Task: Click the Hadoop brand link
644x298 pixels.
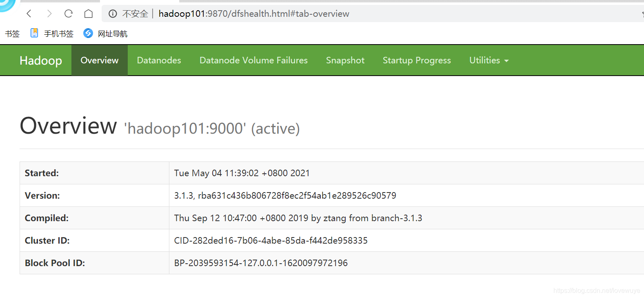Action: (x=41, y=60)
